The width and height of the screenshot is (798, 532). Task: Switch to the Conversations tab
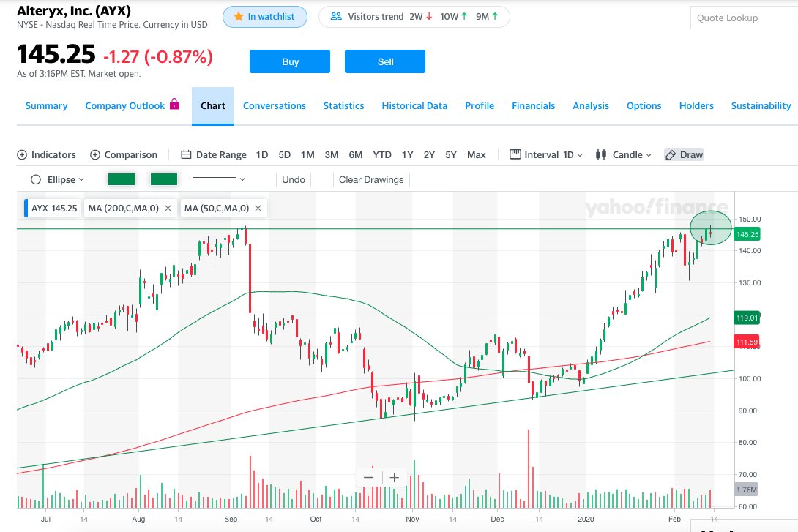[275, 106]
